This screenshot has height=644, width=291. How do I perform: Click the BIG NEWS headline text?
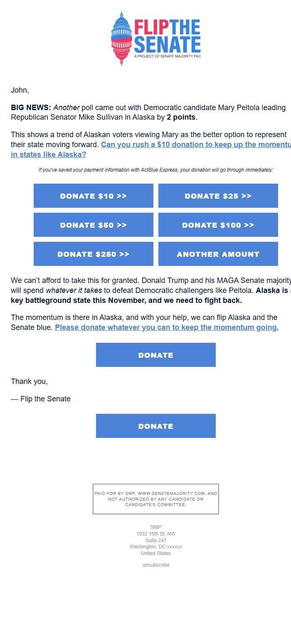25,107
